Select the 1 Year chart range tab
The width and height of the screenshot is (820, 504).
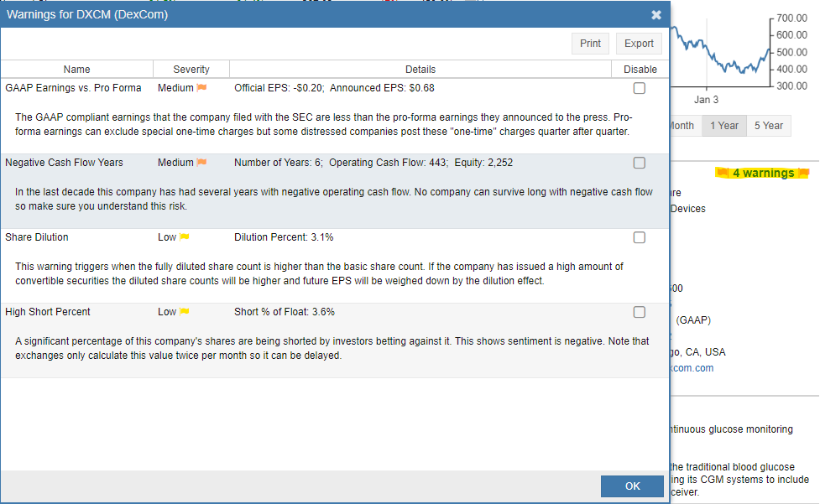click(x=724, y=126)
